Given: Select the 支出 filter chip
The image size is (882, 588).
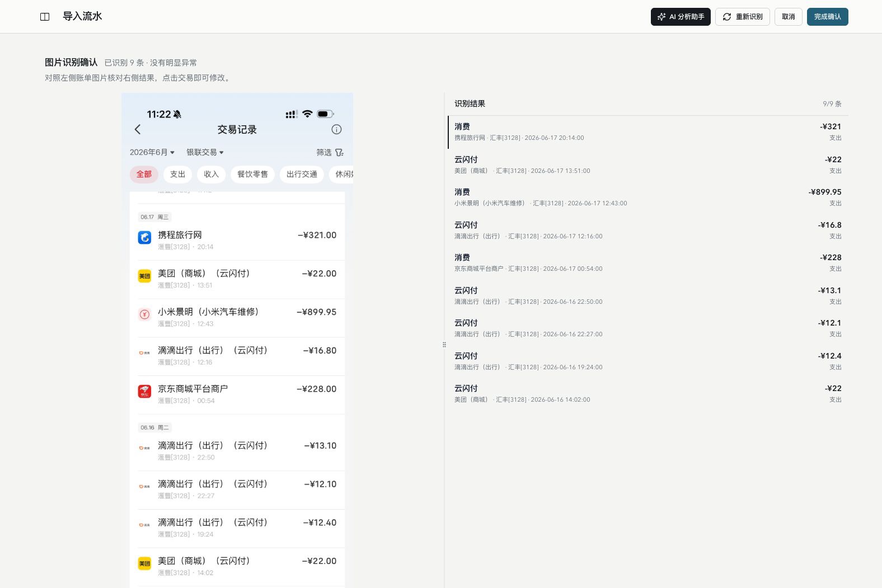Looking at the screenshot, I should (x=177, y=174).
